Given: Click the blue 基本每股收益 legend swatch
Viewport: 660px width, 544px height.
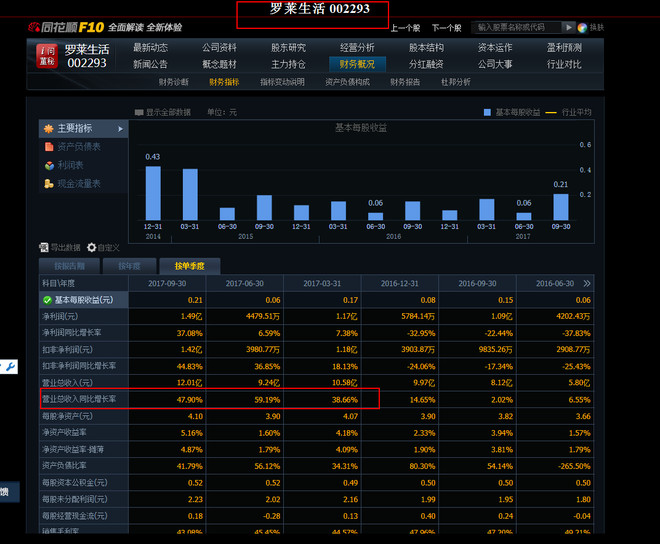Looking at the screenshot, I should tap(487, 112).
